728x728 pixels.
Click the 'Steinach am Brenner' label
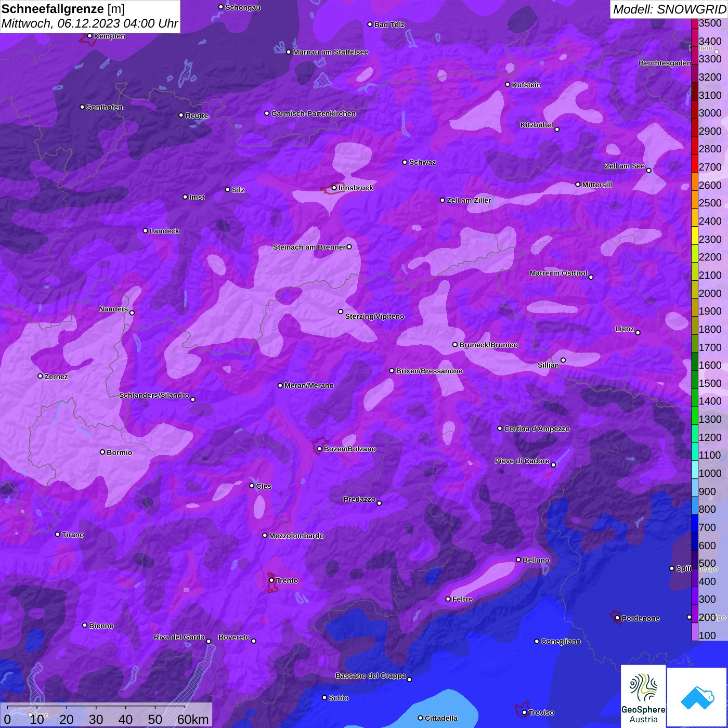pyautogui.click(x=309, y=247)
